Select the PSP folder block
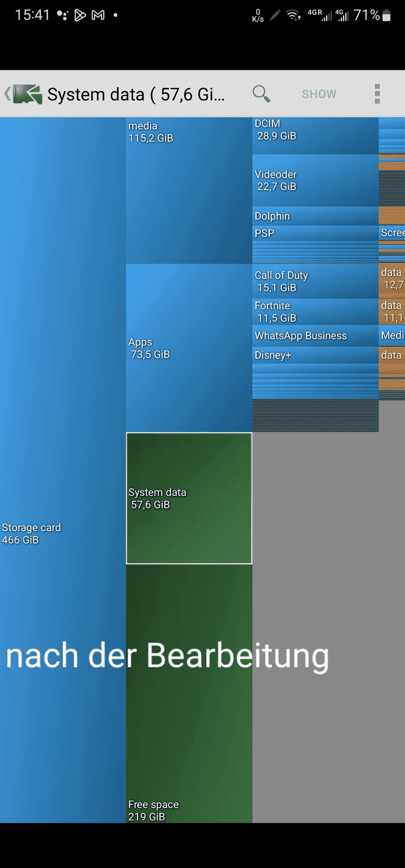The width and height of the screenshot is (405, 868). pyautogui.click(x=315, y=233)
